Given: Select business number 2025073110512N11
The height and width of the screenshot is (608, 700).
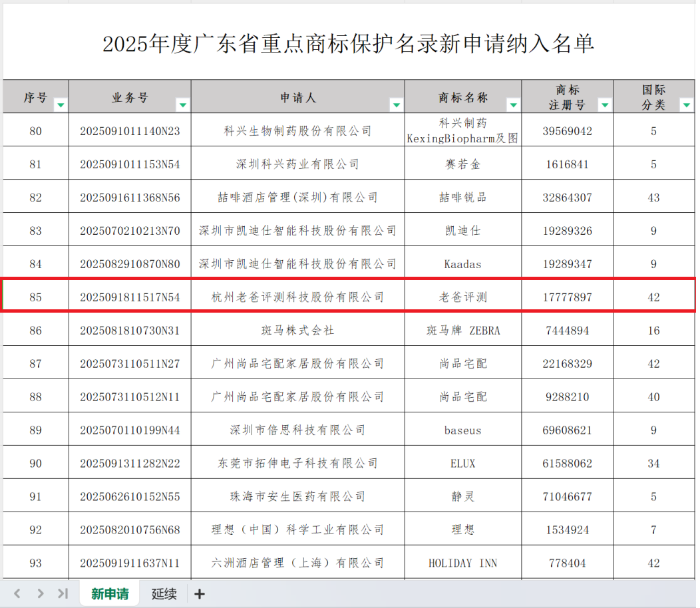Looking at the screenshot, I should 130,396.
